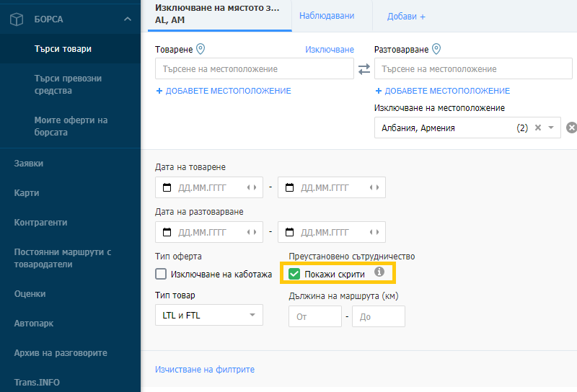
Task: Click the Товарене location search field
Action: coord(255,68)
